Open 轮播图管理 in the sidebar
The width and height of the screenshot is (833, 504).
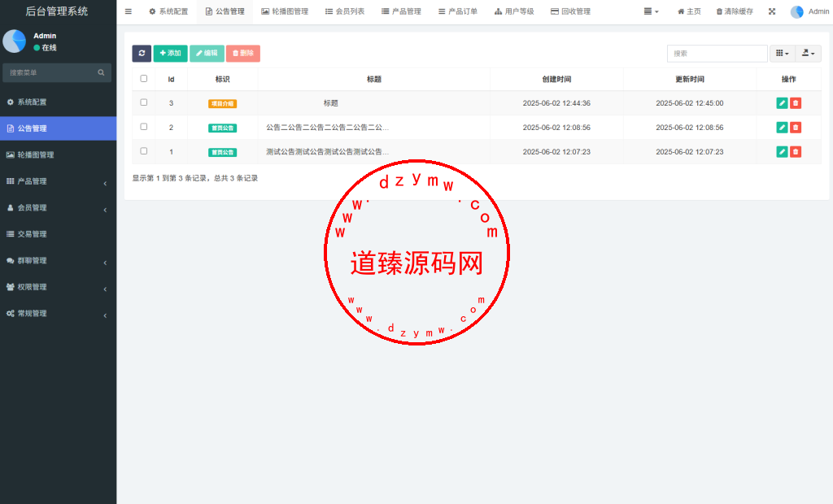(58, 155)
